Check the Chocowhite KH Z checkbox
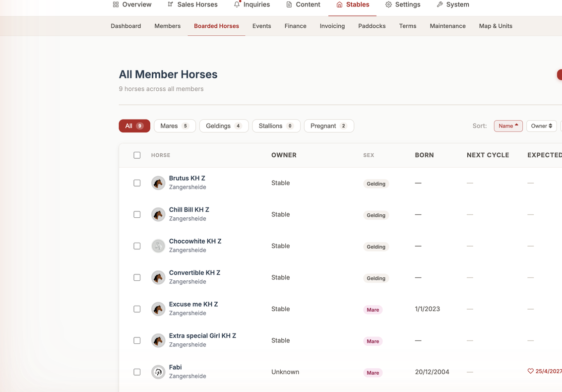 pos(137,246)
